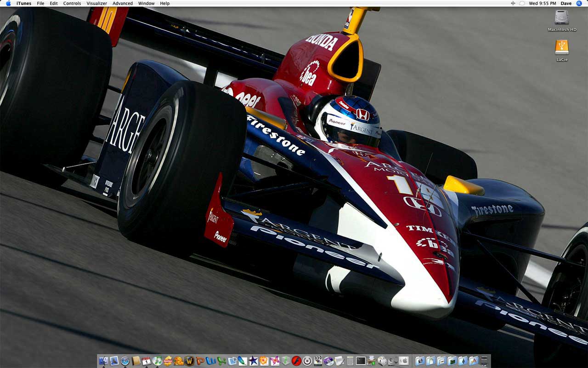
Task: Open the Calculator in the Dock
Action: [x=350, y=361]
